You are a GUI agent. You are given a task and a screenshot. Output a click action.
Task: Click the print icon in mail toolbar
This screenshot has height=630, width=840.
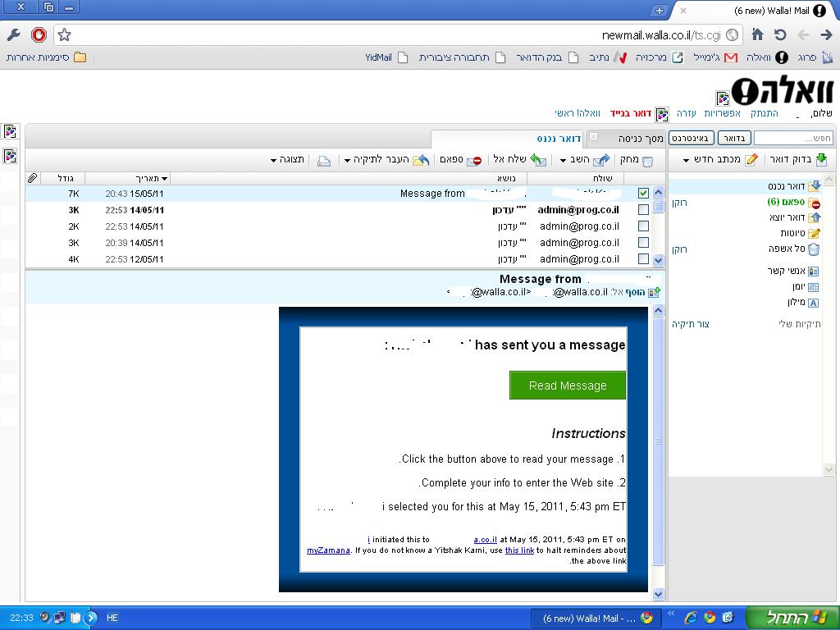click(323, 160)
